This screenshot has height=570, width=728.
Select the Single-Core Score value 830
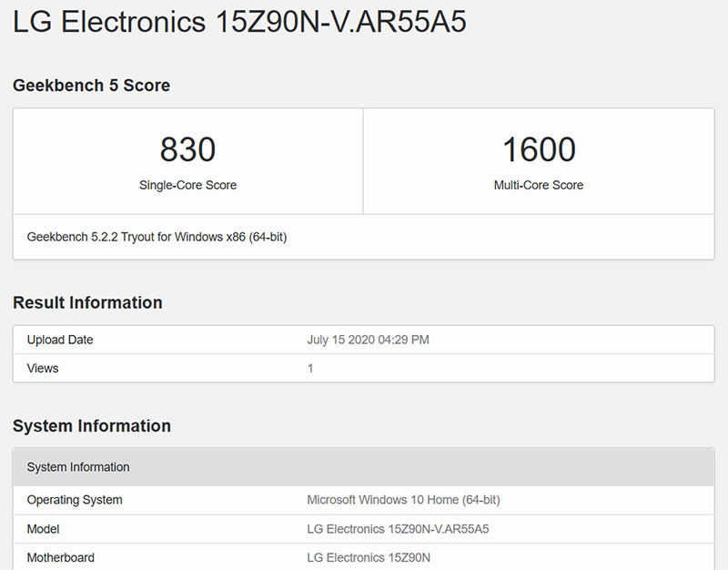(187, 149)
